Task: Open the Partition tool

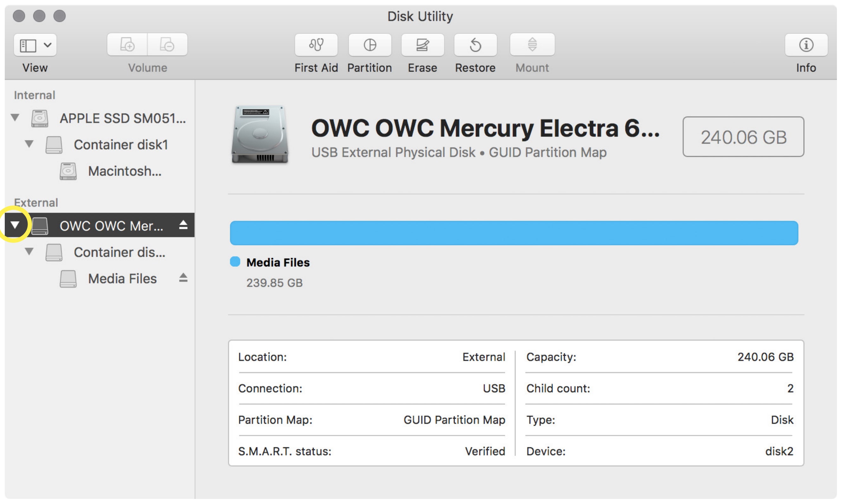Action: (x=370, y=44)
